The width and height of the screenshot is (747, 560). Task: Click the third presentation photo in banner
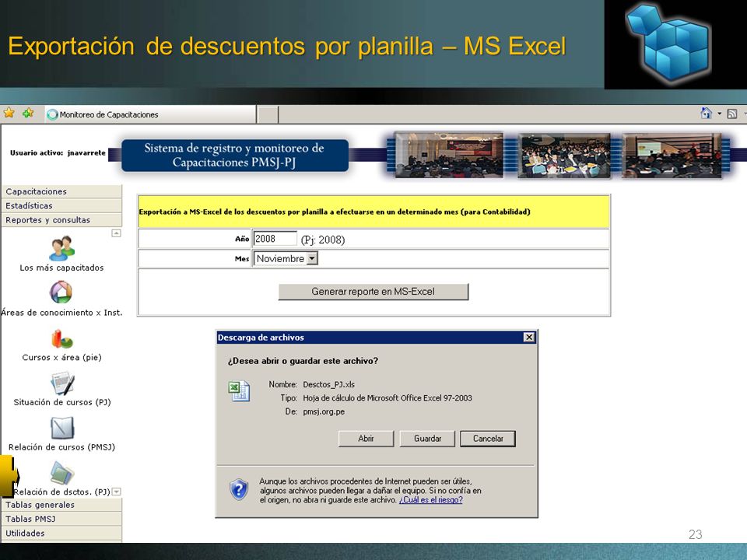[672, 156]
